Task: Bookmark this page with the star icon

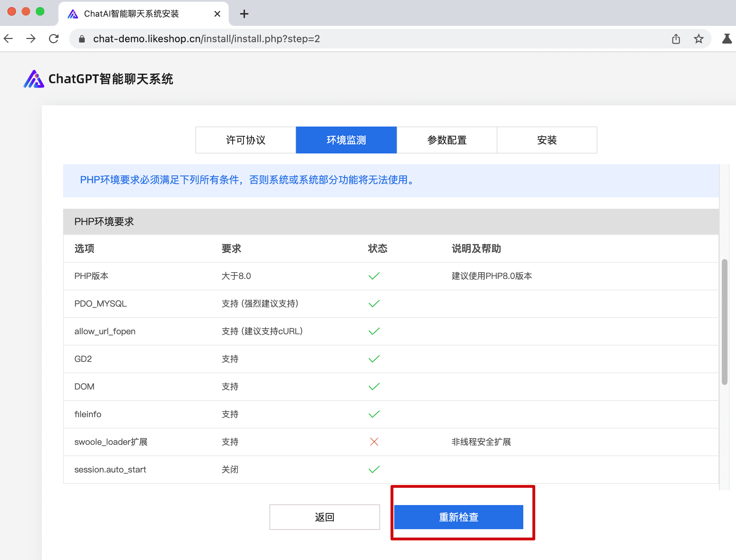Action: click(x=698, y=39)
